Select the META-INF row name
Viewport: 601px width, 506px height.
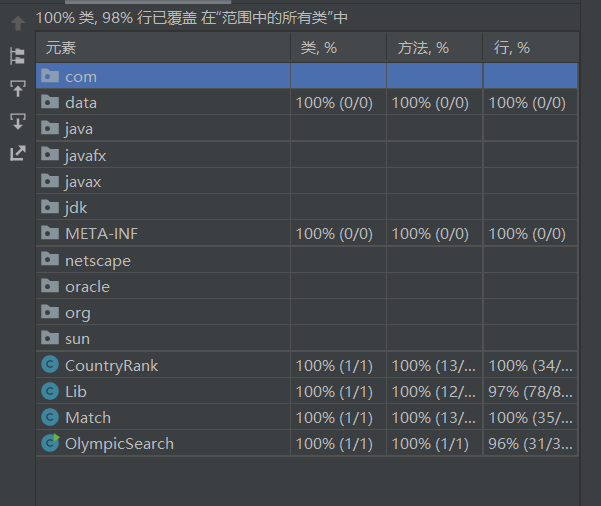[102, 234]
